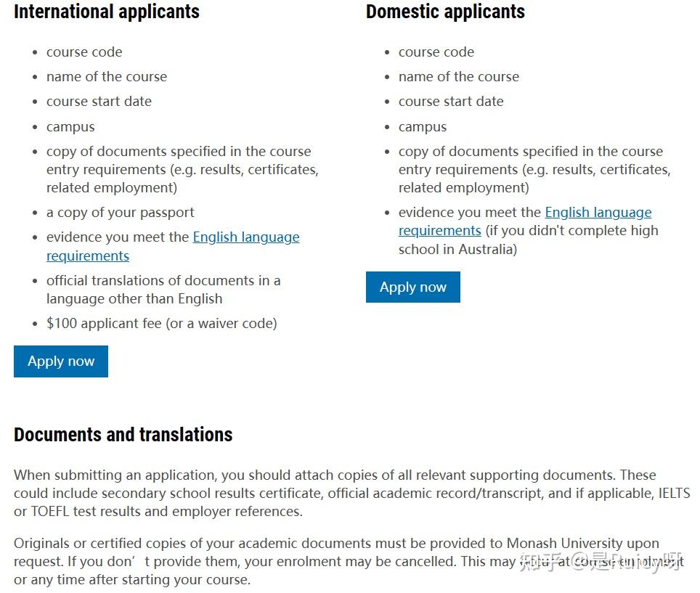Viewport: 700px width, 593px height.
Task: Open English language requirements link for international applicants
Action: pos(173,246)
